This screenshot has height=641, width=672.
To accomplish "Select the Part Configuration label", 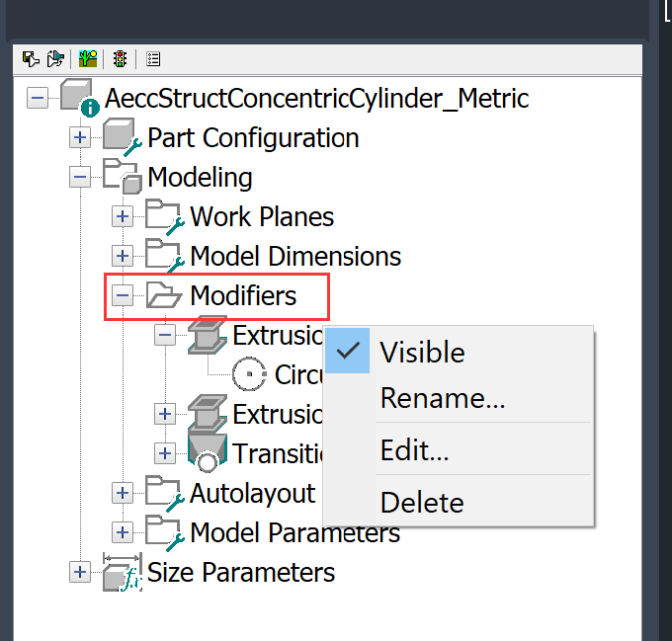I will click(x=253, y=138).
